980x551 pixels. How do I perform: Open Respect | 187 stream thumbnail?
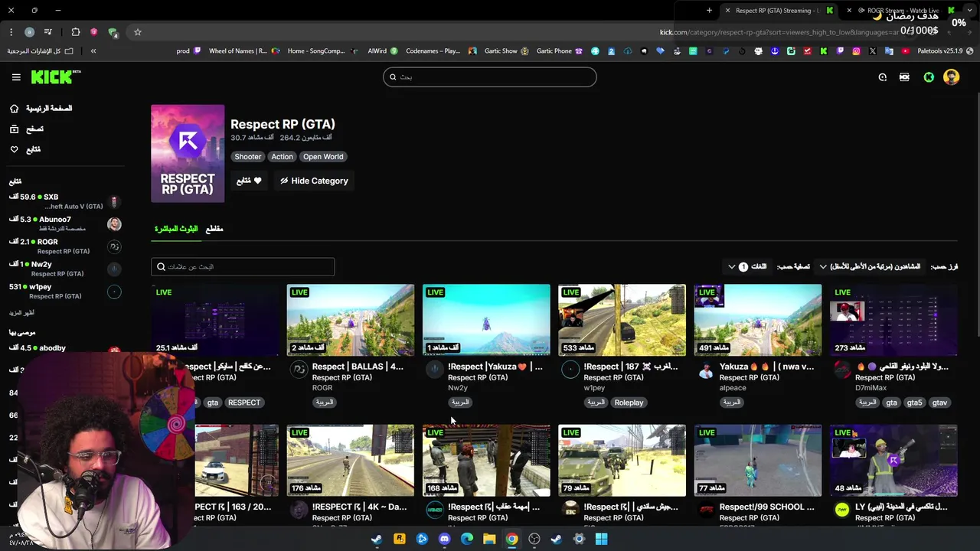click(622, 320)
